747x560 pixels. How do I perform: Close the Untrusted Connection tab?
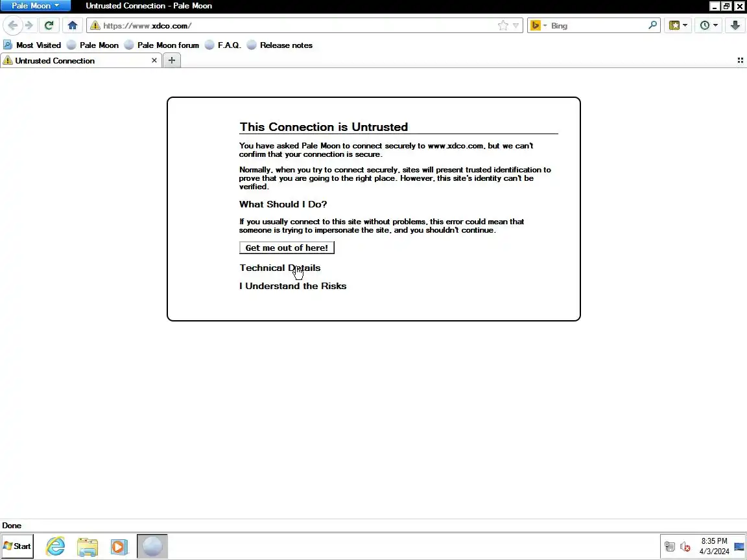point(154,60)
